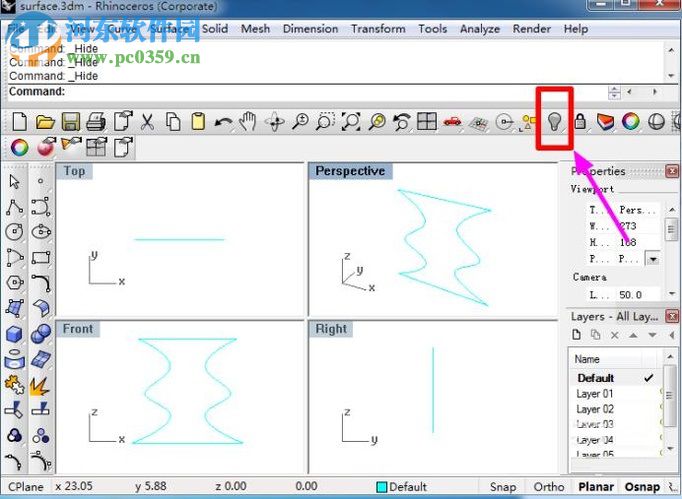682x499 pixels.
Task: Open a file using folder icon
Action: click(45, 122)
